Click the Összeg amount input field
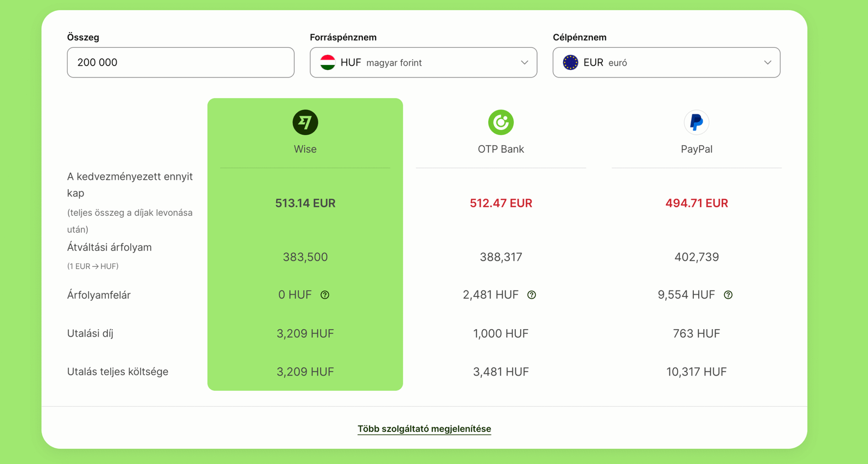Image resolution: width=868 pixels, height=464 pixels. click(181, 62)
